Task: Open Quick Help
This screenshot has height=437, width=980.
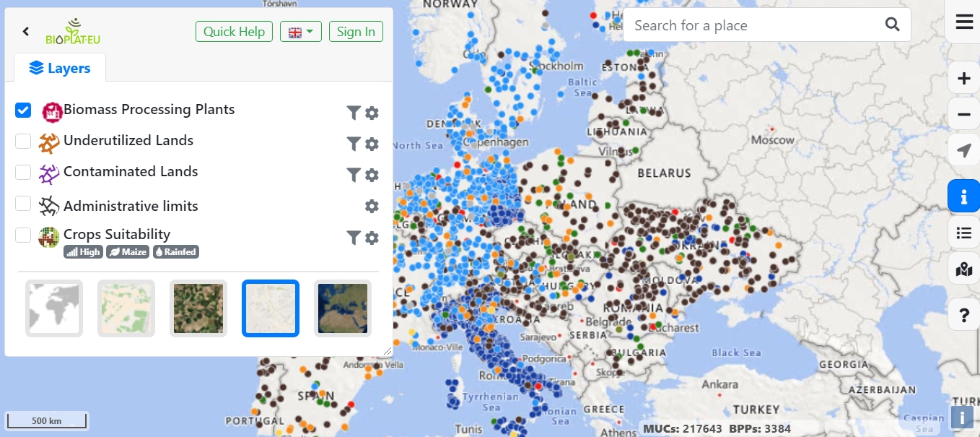Action: pyautogui.click(x=234, y=31)
